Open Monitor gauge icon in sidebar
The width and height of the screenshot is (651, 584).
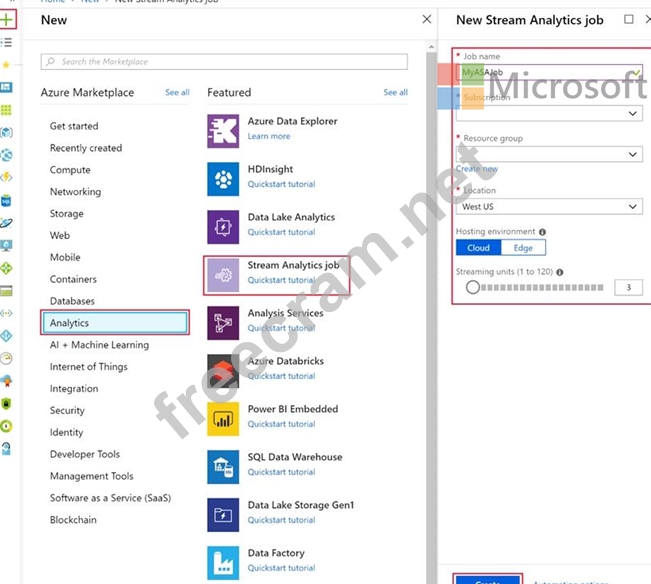pyautogui.click(x=6, y=358)
